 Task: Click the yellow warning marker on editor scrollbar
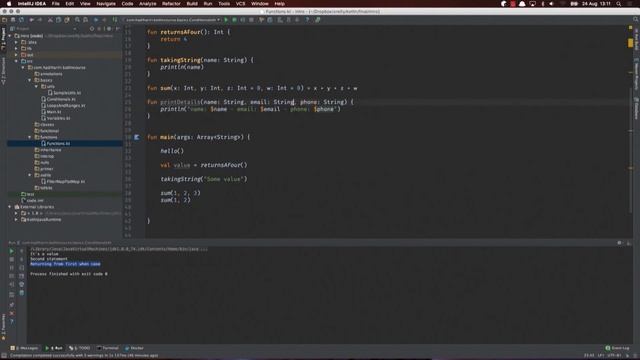point(631,42)
